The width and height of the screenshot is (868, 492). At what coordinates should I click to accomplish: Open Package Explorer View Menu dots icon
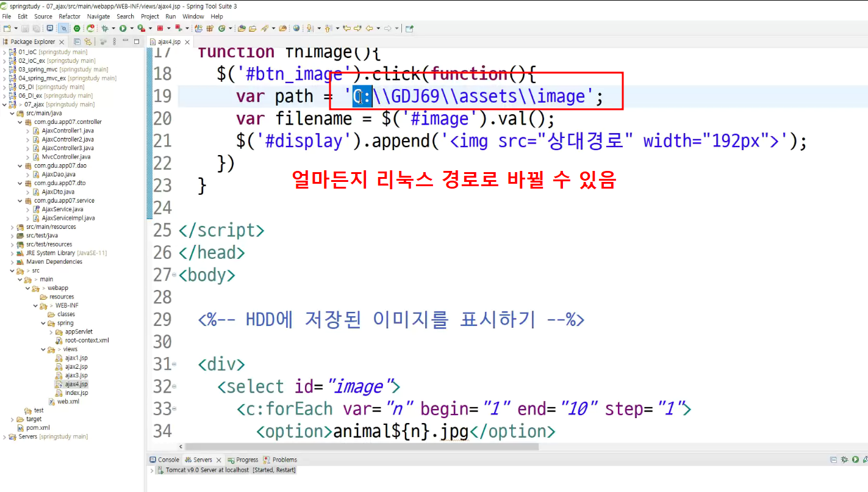[x=114, y=42]
